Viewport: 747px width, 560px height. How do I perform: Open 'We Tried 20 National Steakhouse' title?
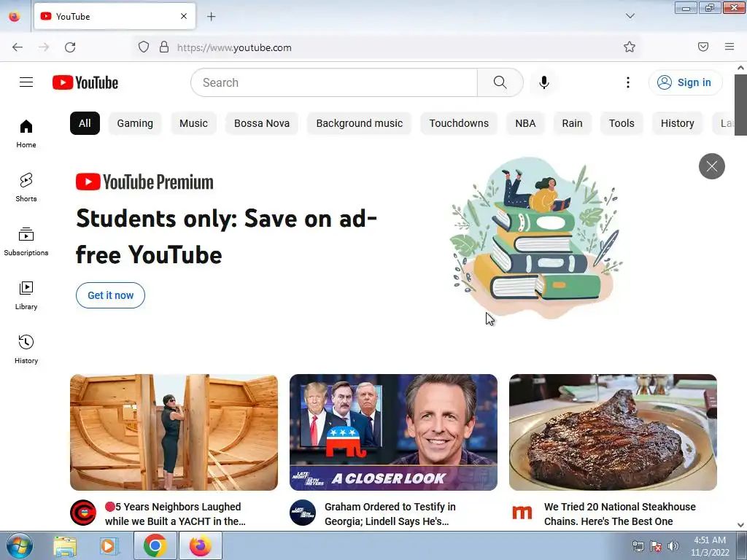coord(620,514)
